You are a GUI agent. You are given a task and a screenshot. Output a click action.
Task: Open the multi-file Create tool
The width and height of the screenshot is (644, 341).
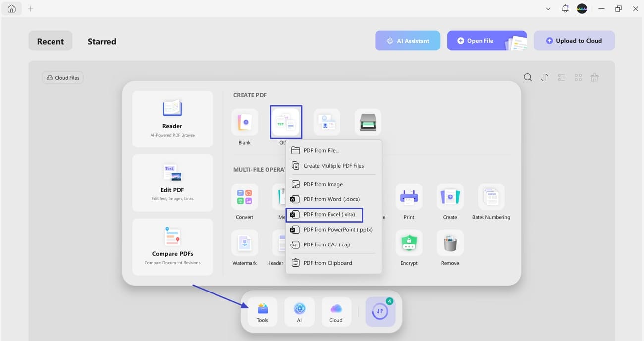450,197
